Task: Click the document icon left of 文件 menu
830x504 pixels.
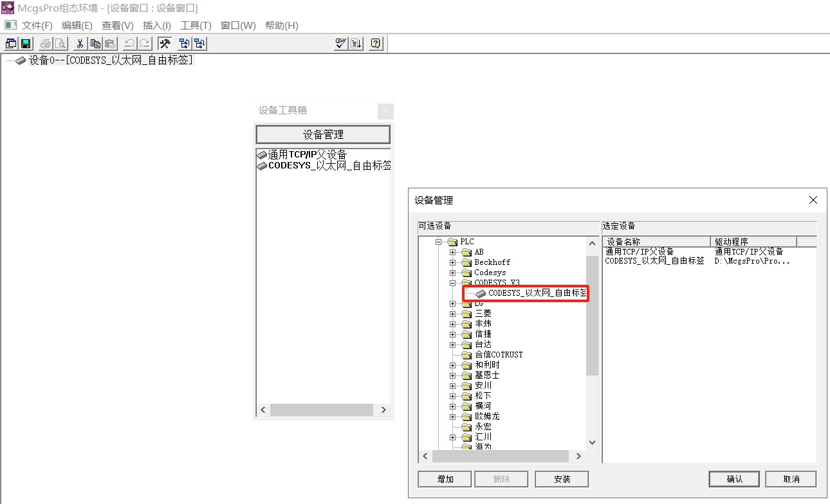Action: pos(10,25)
